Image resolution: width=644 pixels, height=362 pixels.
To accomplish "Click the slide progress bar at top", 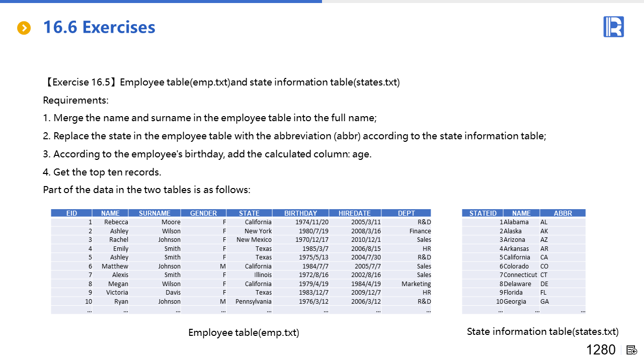I will pos(161,2).
